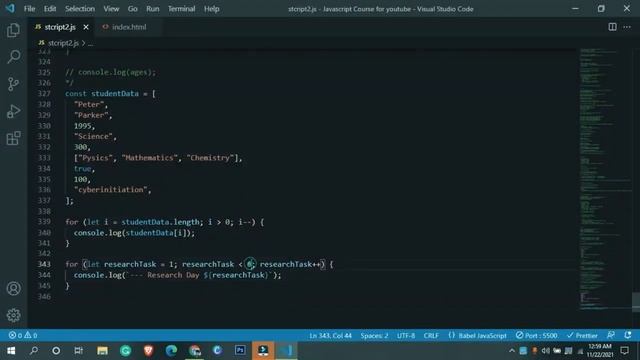Open the terminal-style app with orange highlight
The height and width of the screenshot is (360, 640).
[263, 351]
